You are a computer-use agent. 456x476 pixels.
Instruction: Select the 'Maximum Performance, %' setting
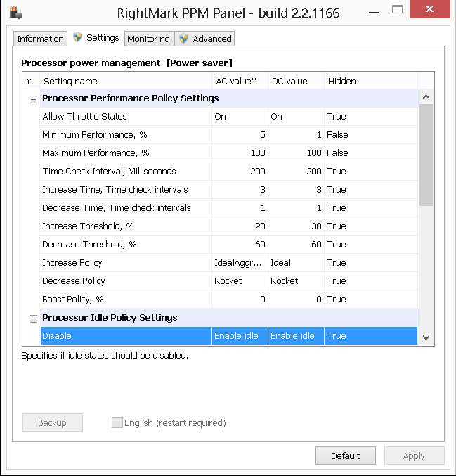point(229,153)
